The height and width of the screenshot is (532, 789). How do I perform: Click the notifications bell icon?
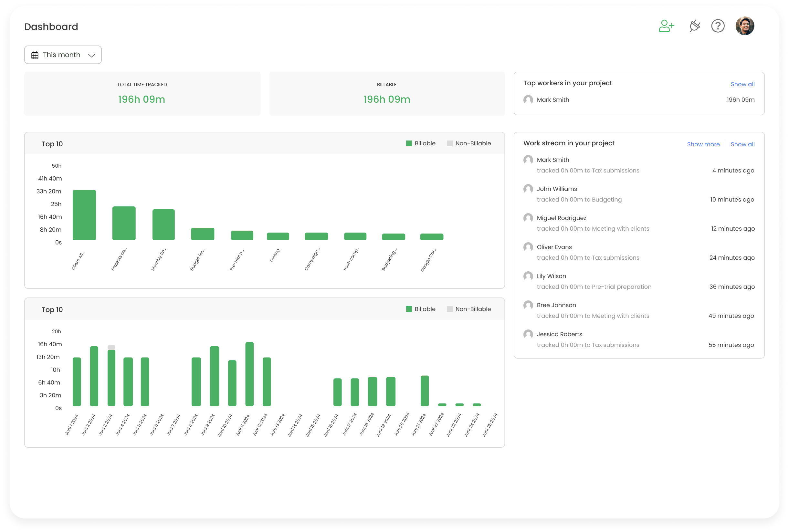pos(693,26)
